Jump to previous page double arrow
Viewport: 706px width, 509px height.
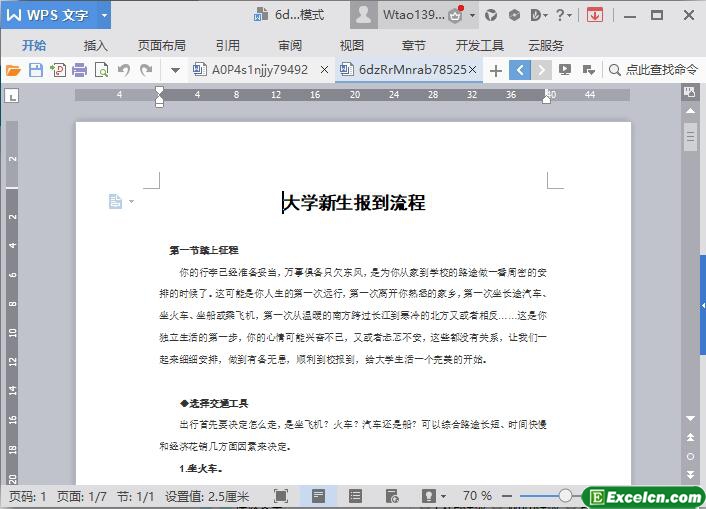coord(690,437)
